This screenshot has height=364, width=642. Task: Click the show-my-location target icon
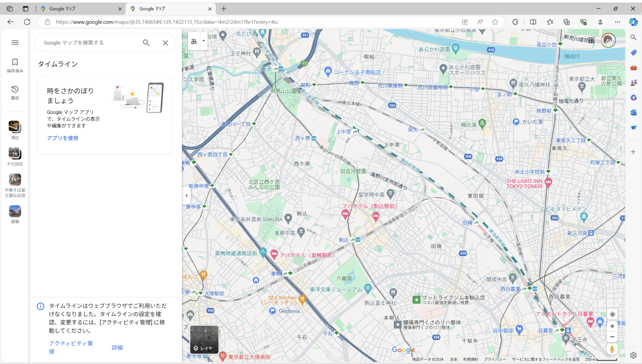tap(612, 314)
